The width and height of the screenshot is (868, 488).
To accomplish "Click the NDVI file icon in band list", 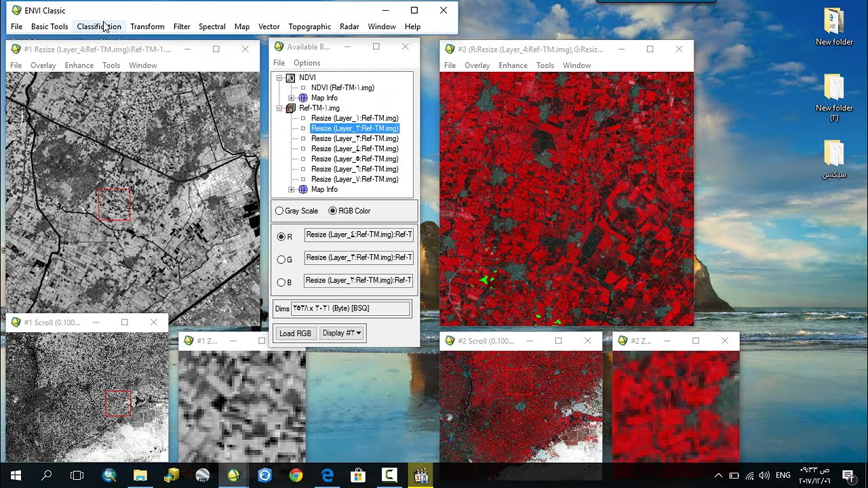I will coord(290,77).
